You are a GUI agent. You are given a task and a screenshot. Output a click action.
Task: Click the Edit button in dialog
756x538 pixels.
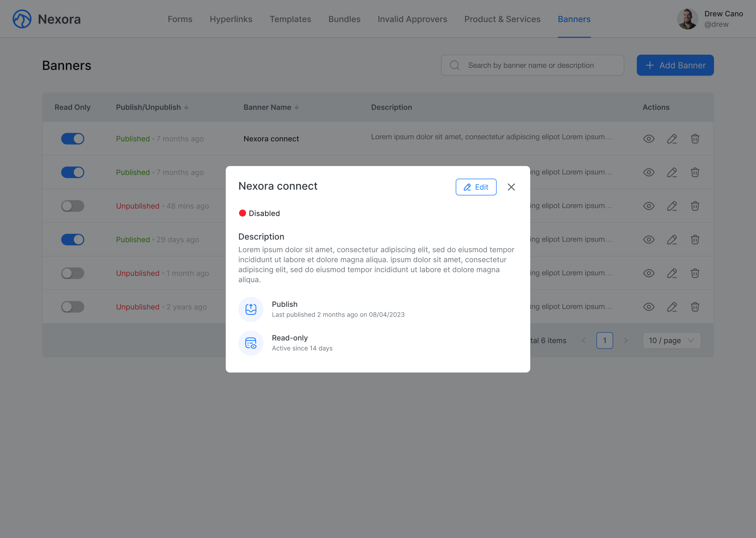[x=476, y=187]
